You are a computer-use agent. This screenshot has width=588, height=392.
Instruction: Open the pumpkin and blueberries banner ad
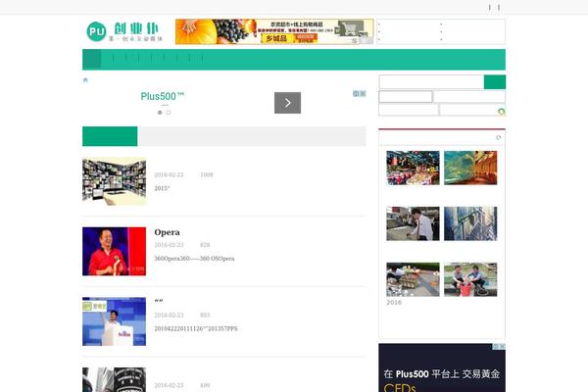coord(274,31)
